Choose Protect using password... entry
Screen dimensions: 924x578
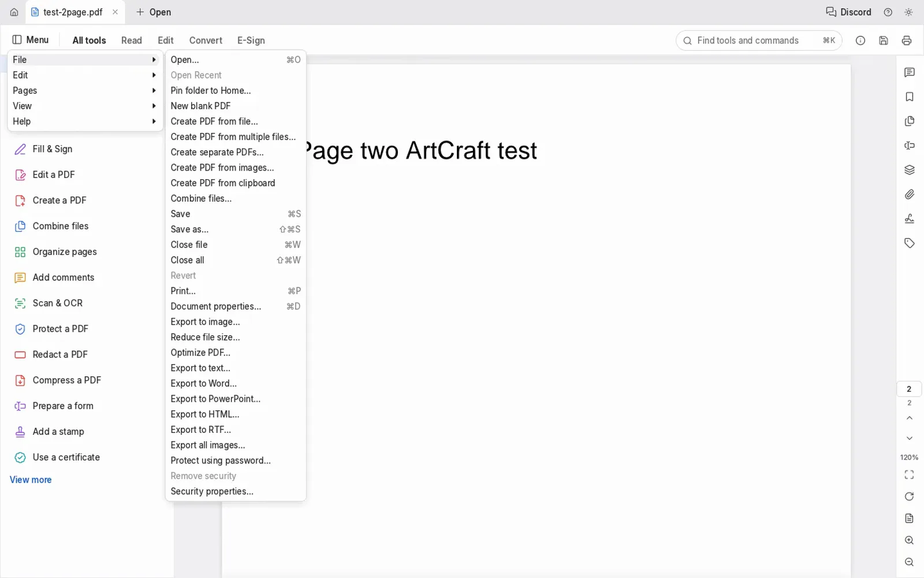coord(236,461)
